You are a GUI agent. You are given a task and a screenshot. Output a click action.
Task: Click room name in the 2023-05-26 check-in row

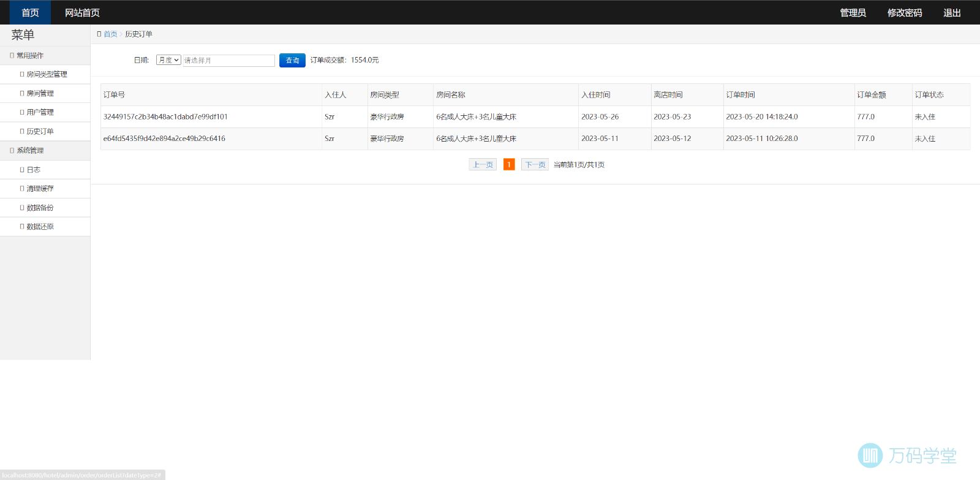click(476, 116)
